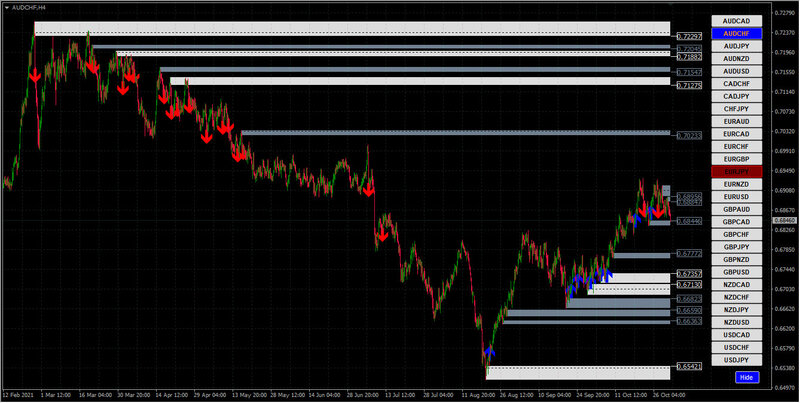Click the current price marker 0.68460
This screenshot has width=800, height=403.
[785, 220]
